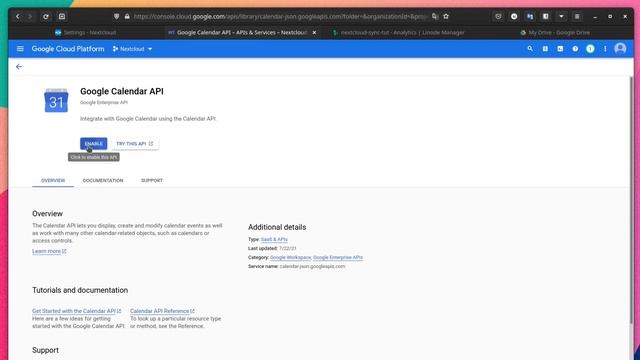This screenshot has height=360, width=640.
Task: Open the toolbar down-arrow dropdown in browser
Action: 562,16
